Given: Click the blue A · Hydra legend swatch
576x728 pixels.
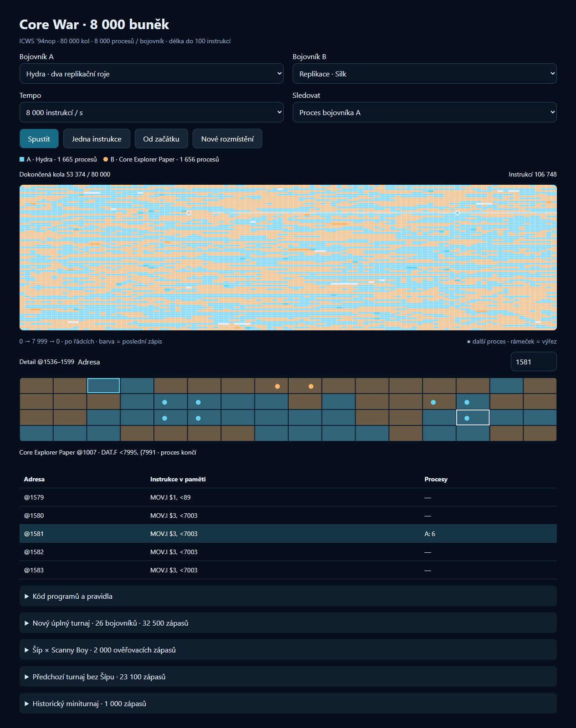Looking at the screenshot, I should (22, 159).
